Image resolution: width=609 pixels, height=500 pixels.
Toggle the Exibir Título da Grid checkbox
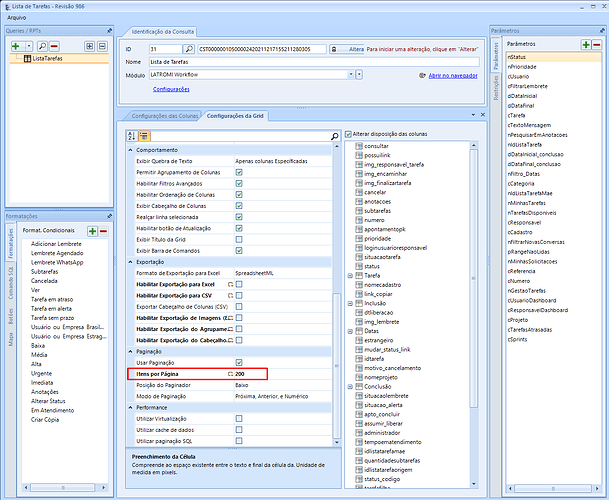coord(238,240)
